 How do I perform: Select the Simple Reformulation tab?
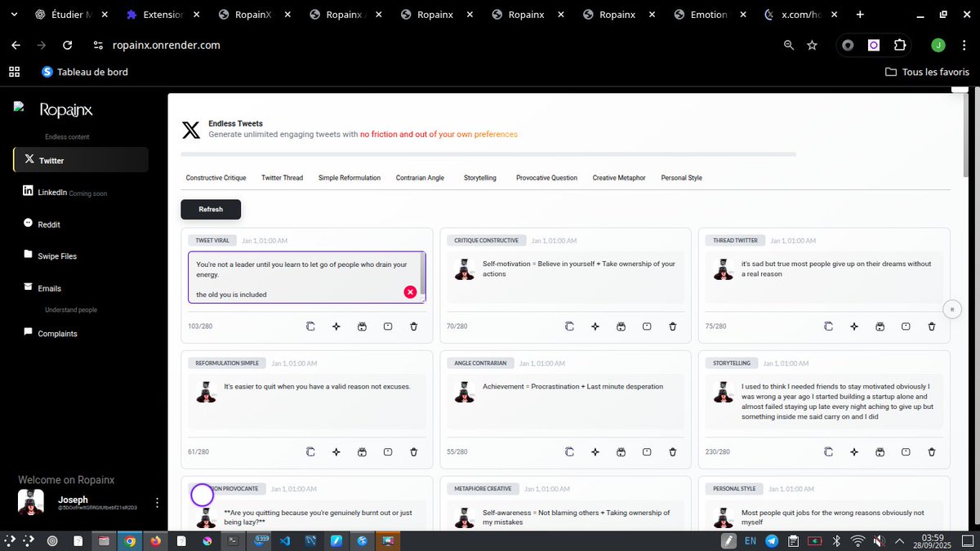[x=350, y=177]
